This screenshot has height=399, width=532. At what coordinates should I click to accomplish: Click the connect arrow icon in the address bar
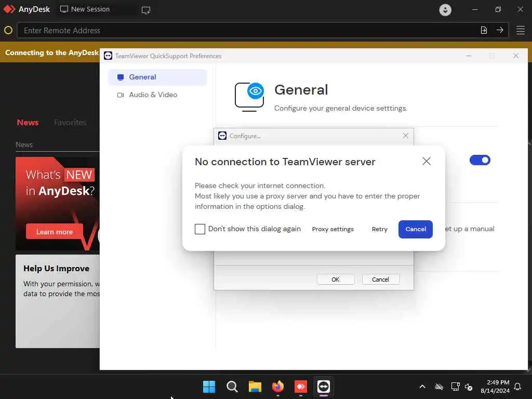500,30
